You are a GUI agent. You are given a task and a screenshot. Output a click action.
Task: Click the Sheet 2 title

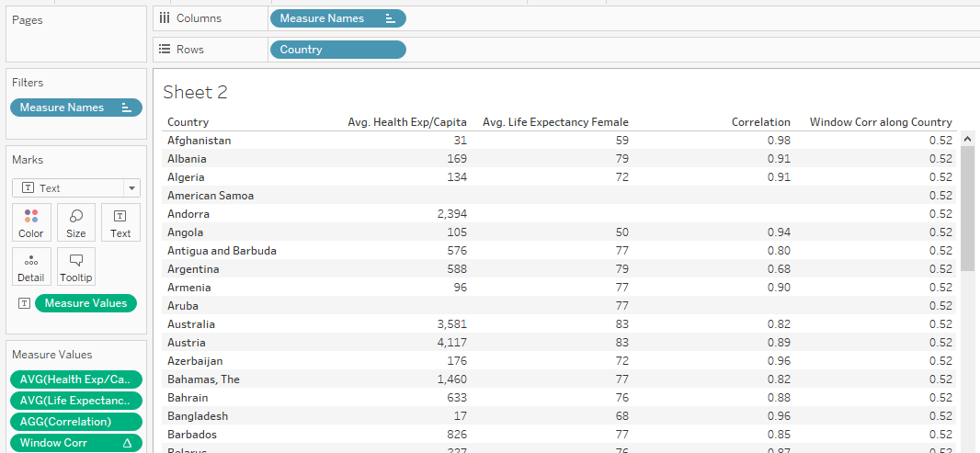[195, 92]
